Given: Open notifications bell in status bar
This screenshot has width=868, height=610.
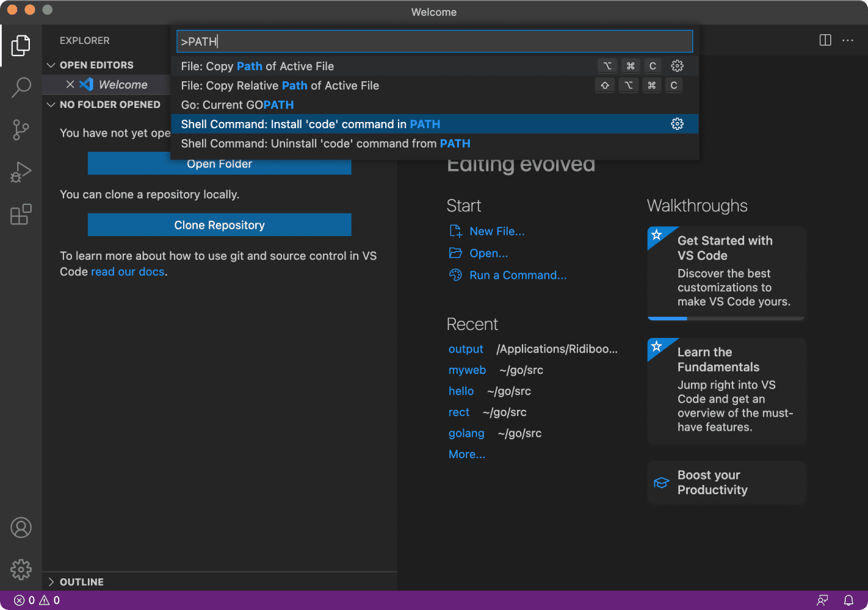Looking at the screenshot, I should tap(848, 600).
